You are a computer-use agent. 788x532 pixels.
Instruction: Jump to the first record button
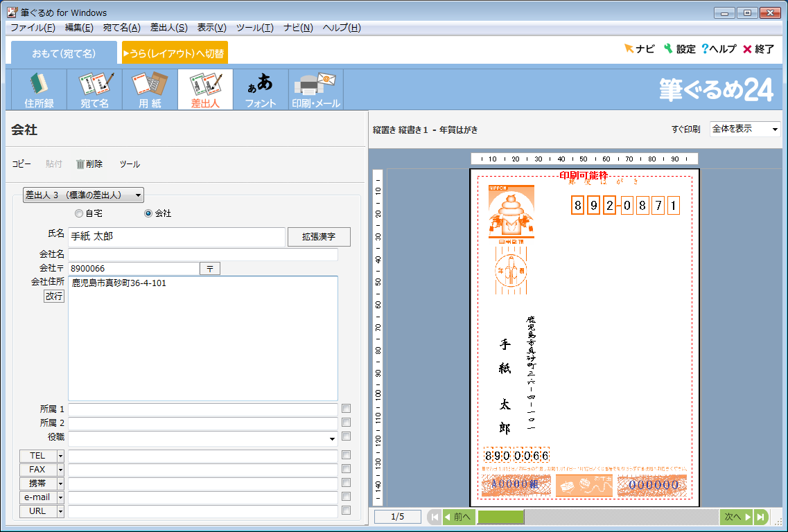pyautogui.click(x=435, y=517)
